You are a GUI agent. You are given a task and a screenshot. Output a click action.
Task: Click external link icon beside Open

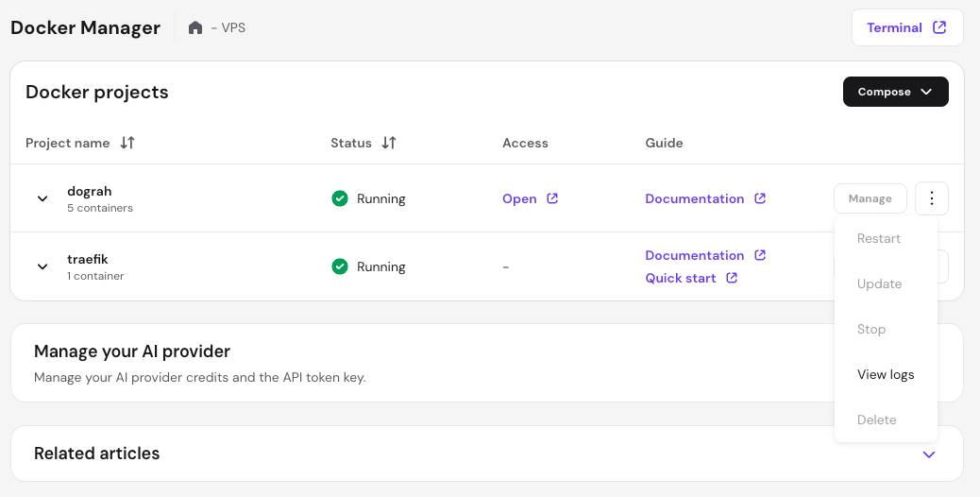553,198
